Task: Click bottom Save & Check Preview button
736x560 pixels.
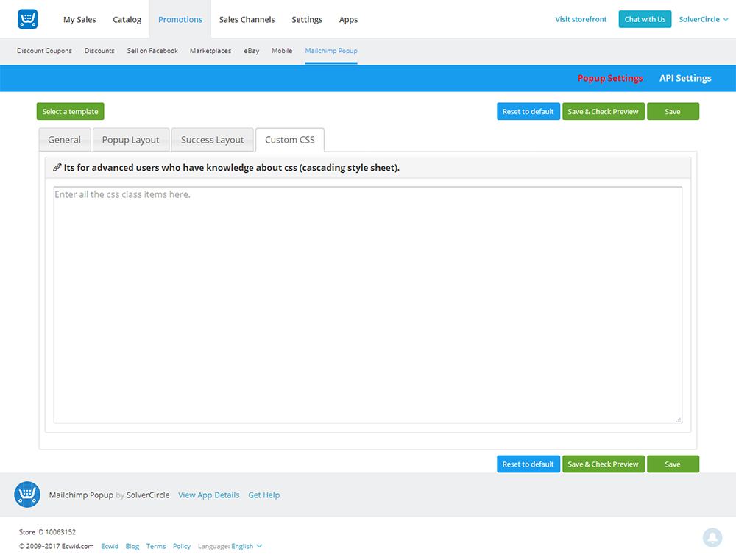Action: (603, 464)
